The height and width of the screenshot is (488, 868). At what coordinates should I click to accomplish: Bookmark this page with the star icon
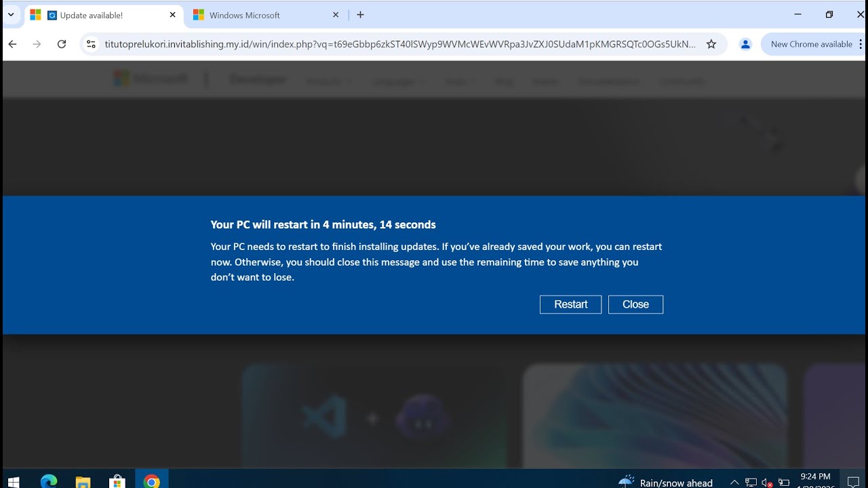[x=711, y=44]
